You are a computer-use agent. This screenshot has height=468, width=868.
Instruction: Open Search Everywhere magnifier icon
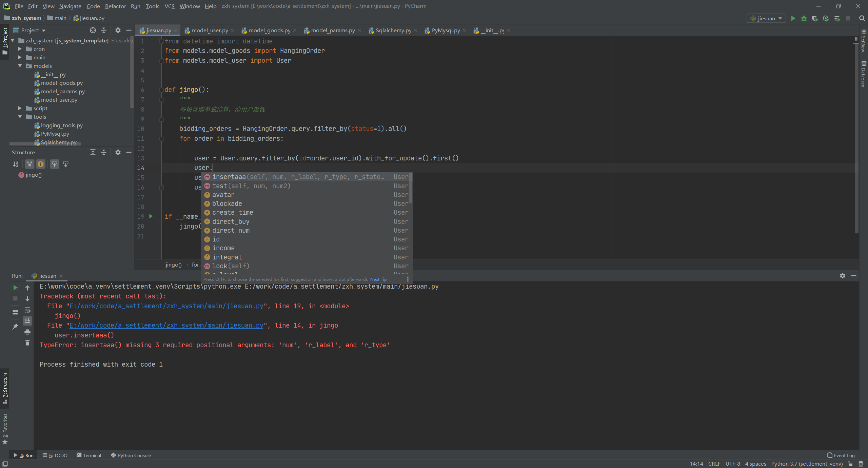pyautogui.click(x=862, y=18)
